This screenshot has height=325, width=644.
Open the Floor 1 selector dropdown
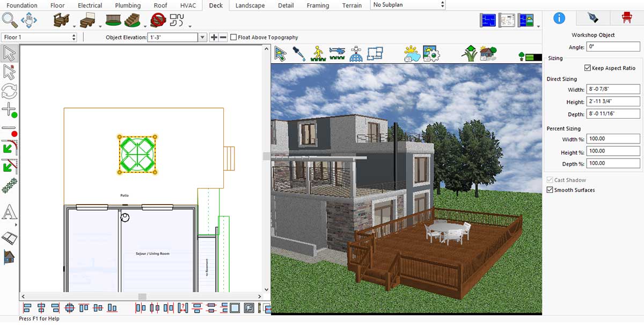click(40, 38)
